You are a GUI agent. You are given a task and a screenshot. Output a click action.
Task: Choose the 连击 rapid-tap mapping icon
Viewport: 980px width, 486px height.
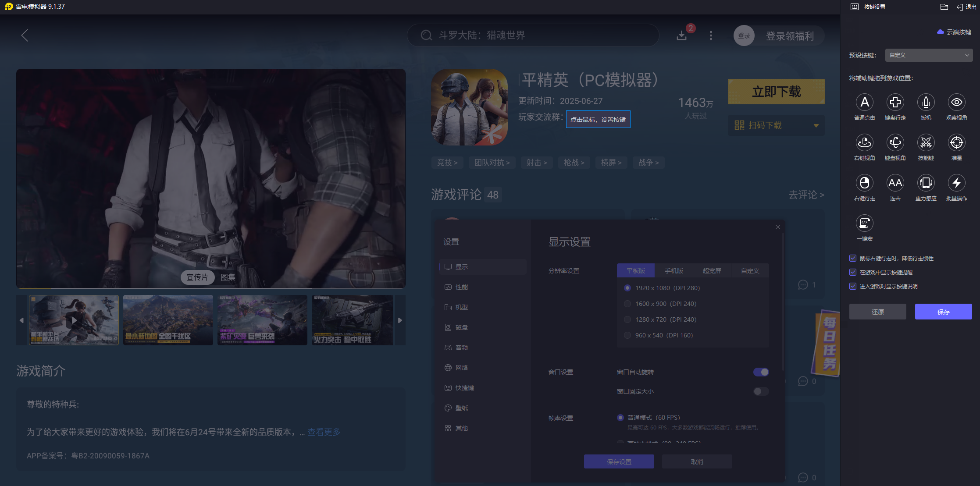pos(895,183)
